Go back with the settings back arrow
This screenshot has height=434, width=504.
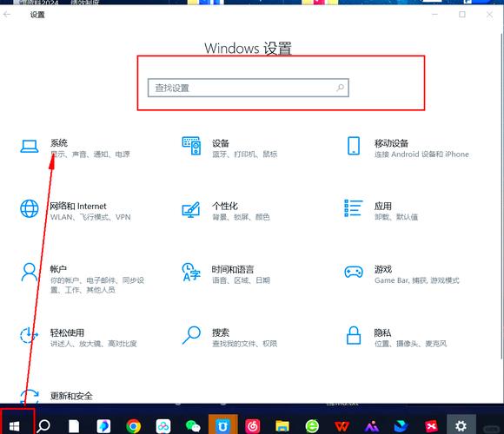(x=7, y=15)
